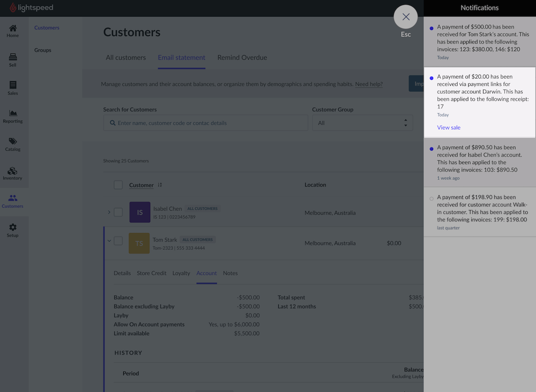Collapse Tom Stark's customer details
Screen dimensions: 536x392
point(109,241)
